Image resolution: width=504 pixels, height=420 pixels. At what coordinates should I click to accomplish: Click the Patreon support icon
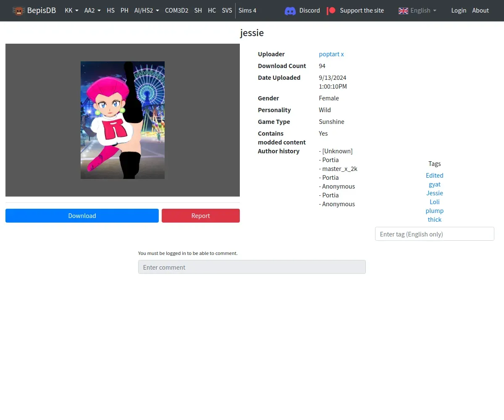[x=331, y=10]
